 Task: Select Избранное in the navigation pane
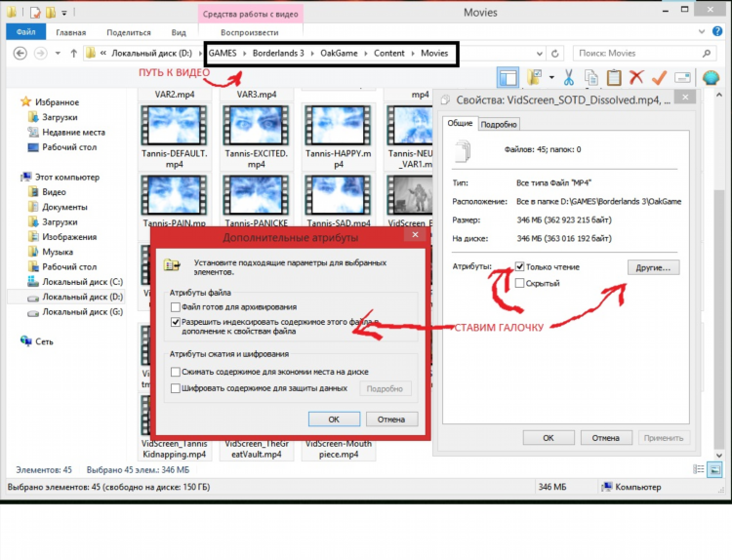coord(57,102)
